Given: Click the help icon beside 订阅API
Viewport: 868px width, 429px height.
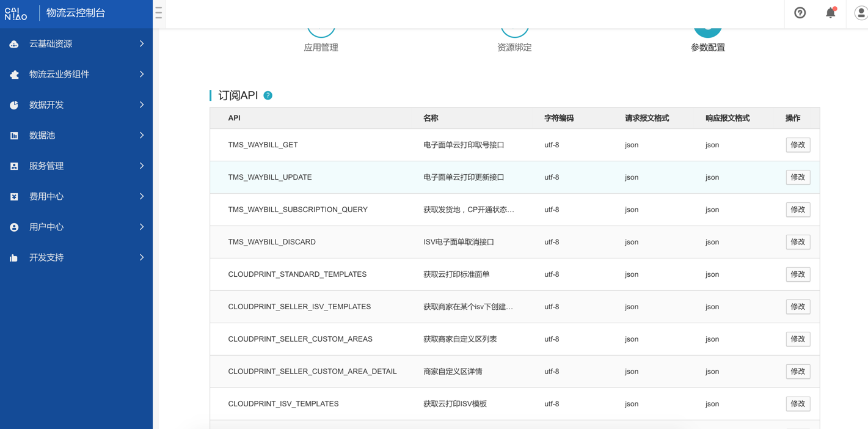Looking at the screenshot, I should [x=268, y=95].
